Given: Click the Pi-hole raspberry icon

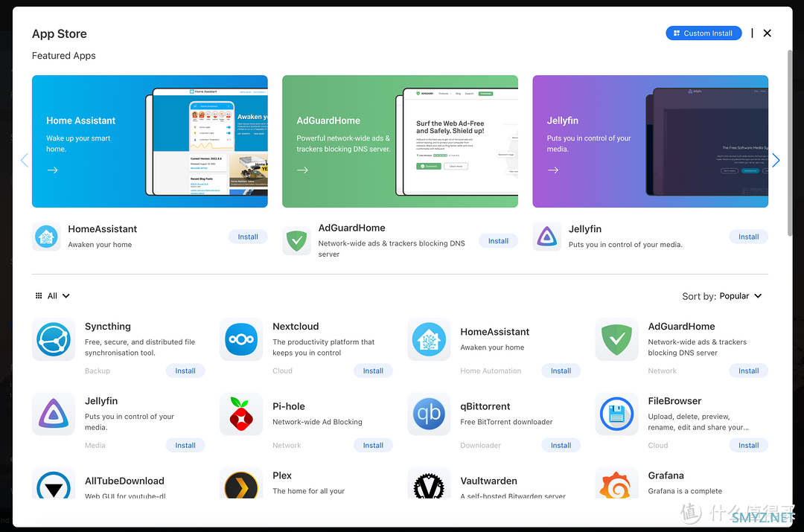Looking at the screenshot, I should (x=241, y=414).
